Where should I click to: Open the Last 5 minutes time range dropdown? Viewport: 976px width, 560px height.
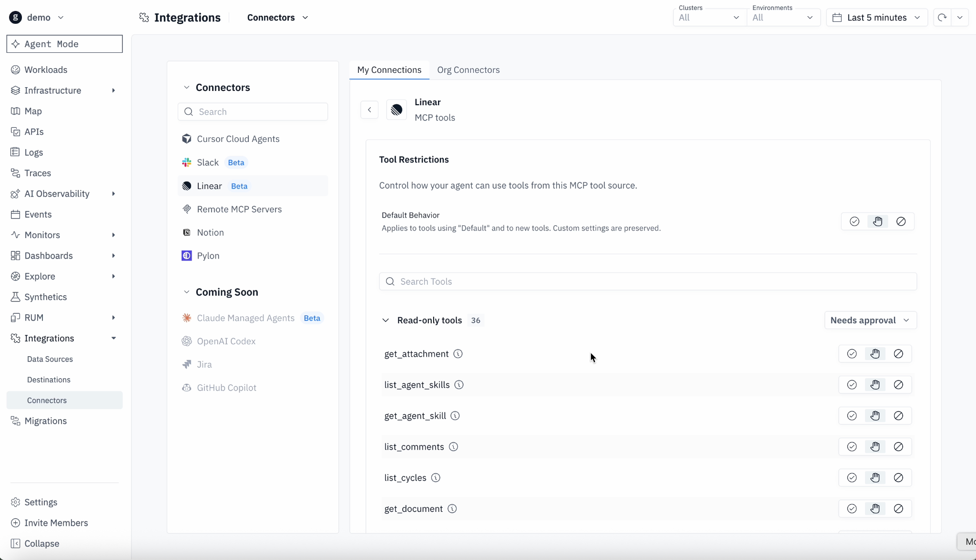click(877, 18)
